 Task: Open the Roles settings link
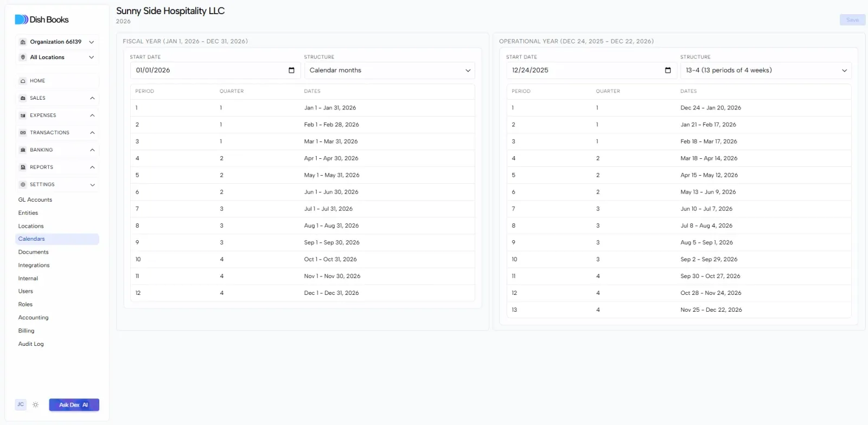25,305
